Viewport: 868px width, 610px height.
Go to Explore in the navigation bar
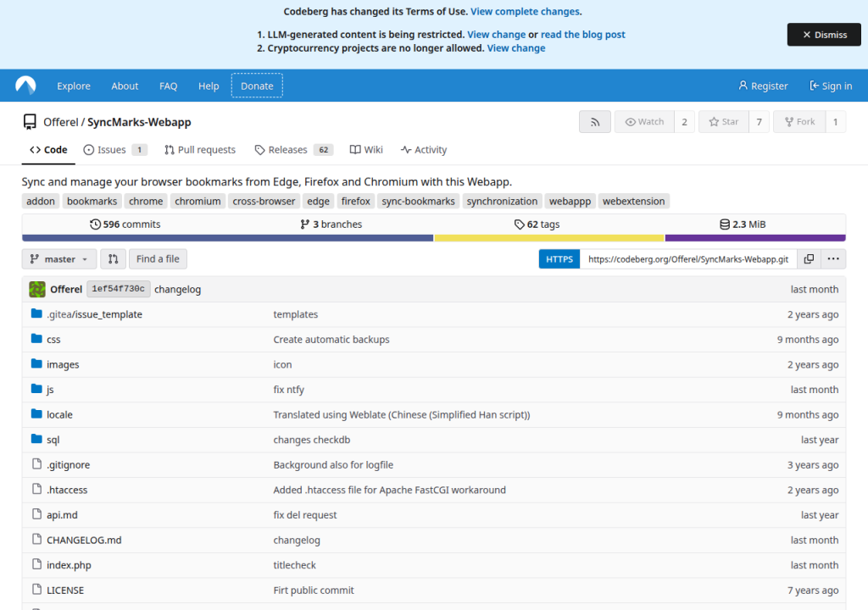click(74, 86)
